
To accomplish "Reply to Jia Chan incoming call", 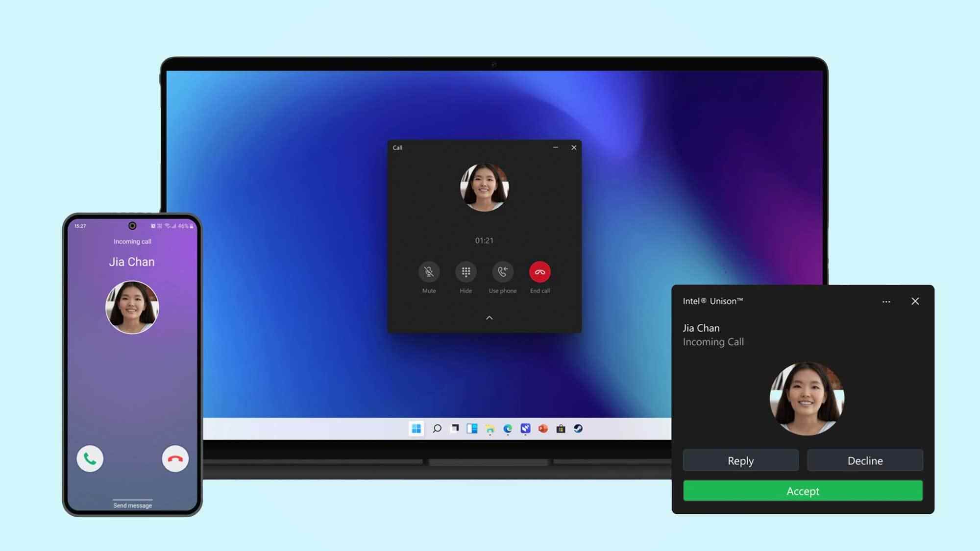I will pyautogui.click(x=740, y=460).
